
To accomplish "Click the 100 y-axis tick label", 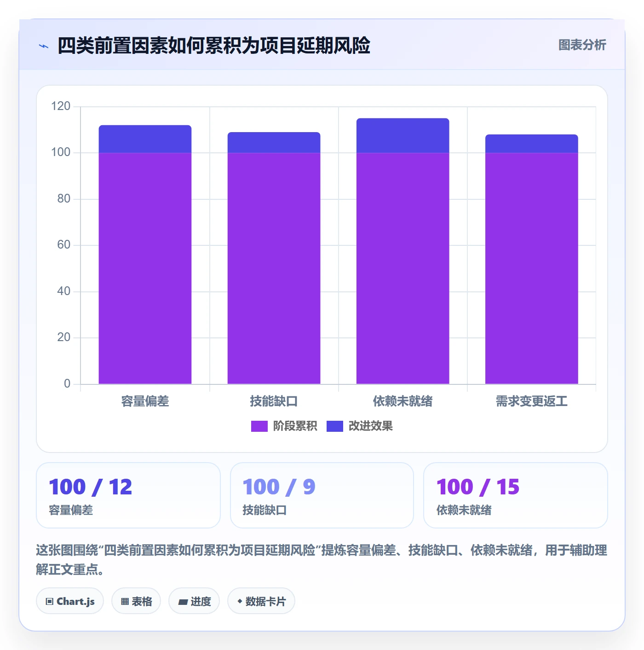I will pos(61,152).
